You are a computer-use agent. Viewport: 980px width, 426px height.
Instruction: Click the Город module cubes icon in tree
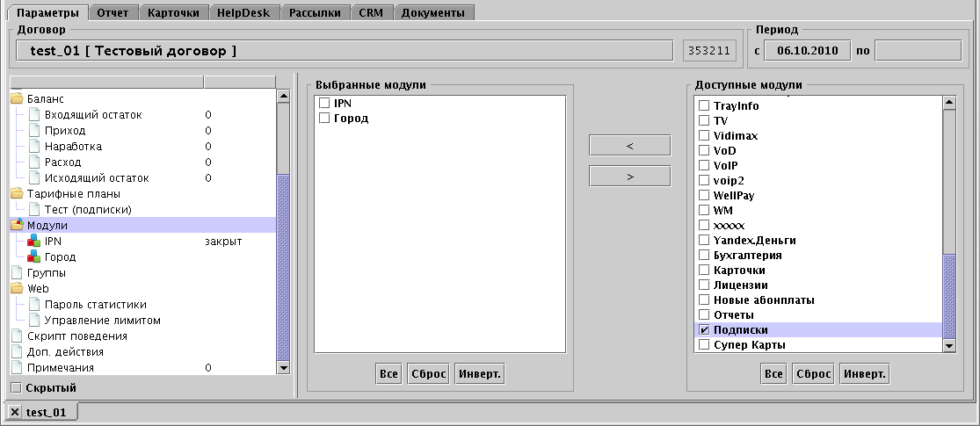point(35,257)
